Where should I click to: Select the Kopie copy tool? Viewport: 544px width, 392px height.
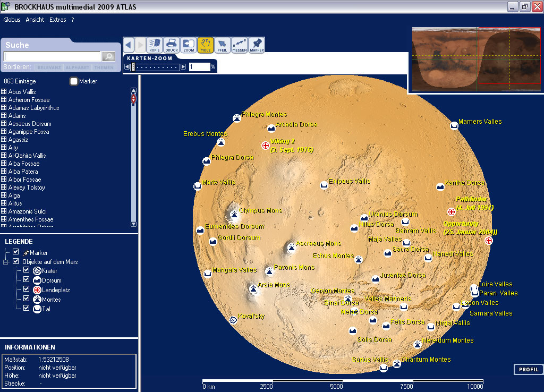click(x=155, y=45)
